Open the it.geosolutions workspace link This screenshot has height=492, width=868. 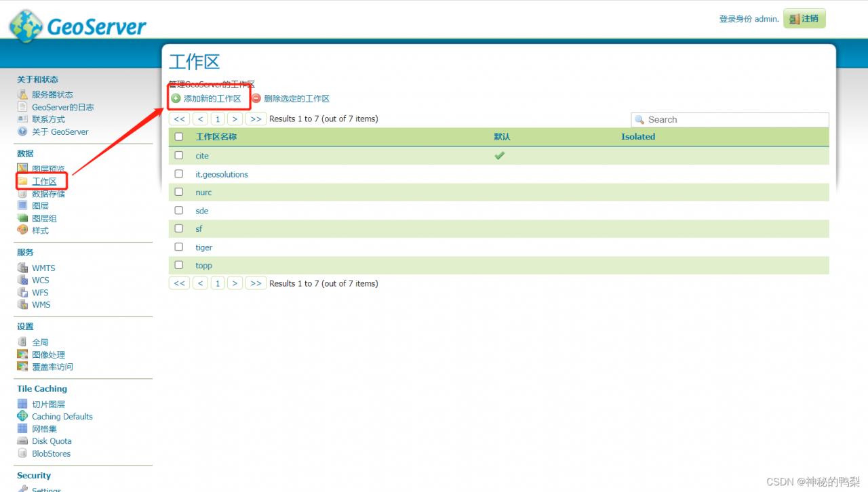pos(222,174)
